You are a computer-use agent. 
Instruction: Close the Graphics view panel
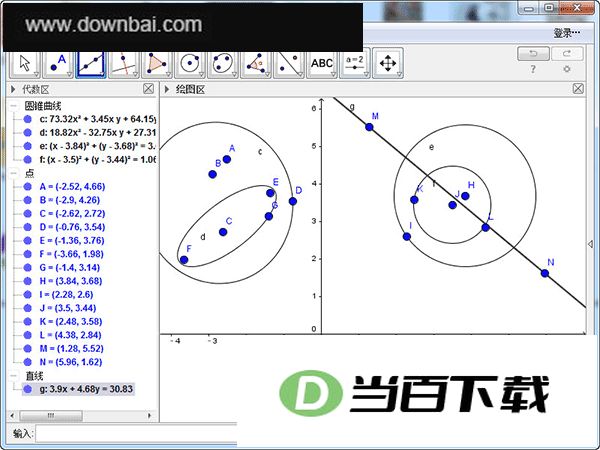(578, 89)
